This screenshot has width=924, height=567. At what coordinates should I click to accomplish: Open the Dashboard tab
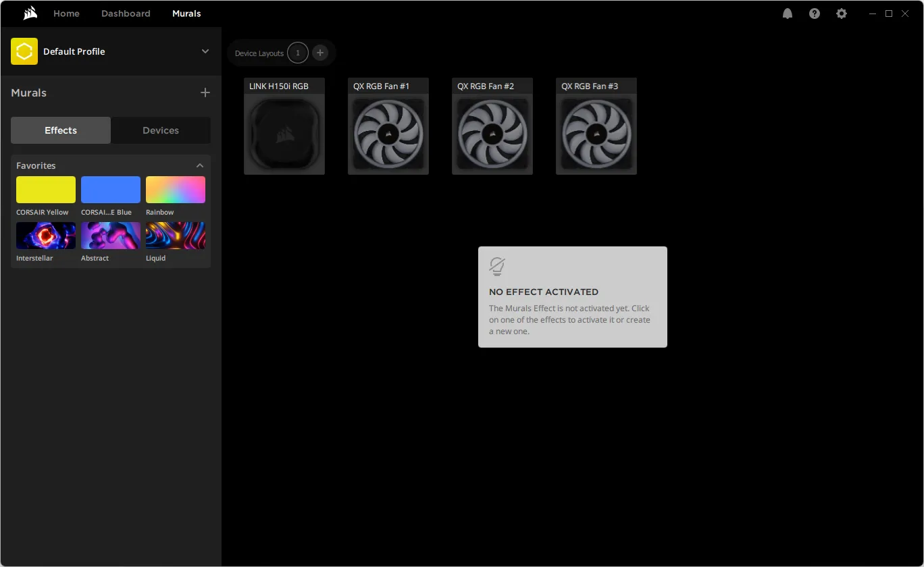click(x=126, y=13)
